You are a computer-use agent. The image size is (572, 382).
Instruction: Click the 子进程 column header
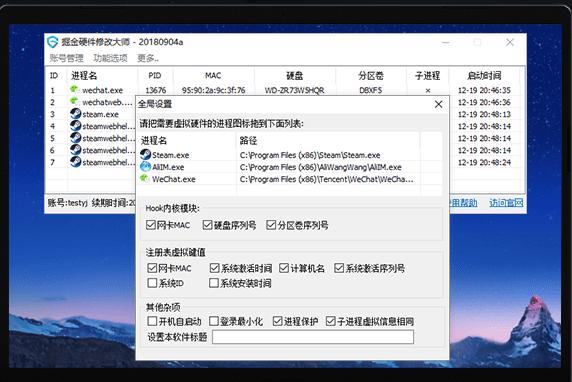[428, 76]
